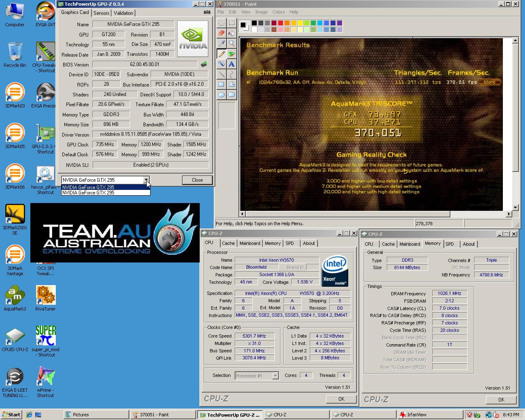Click the Internet Explorer quick launch icon
This screenshot has width=525, height=420.
(x=29, y=415)
